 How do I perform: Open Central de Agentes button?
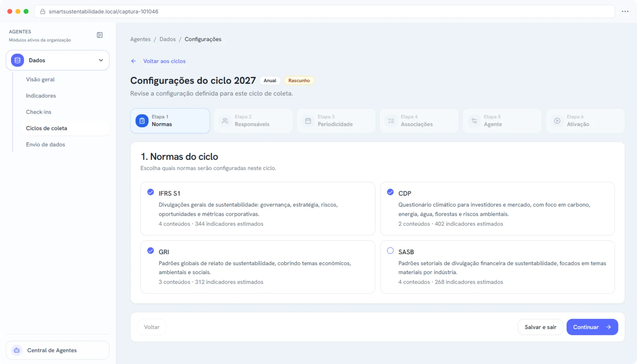(x=57, y=350)
